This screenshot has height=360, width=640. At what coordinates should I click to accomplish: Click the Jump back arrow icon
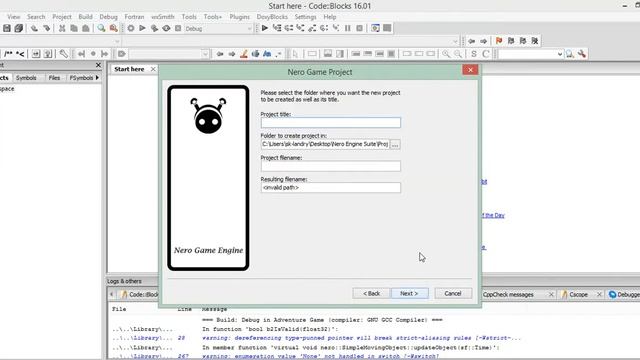click(x=472, y=41)
